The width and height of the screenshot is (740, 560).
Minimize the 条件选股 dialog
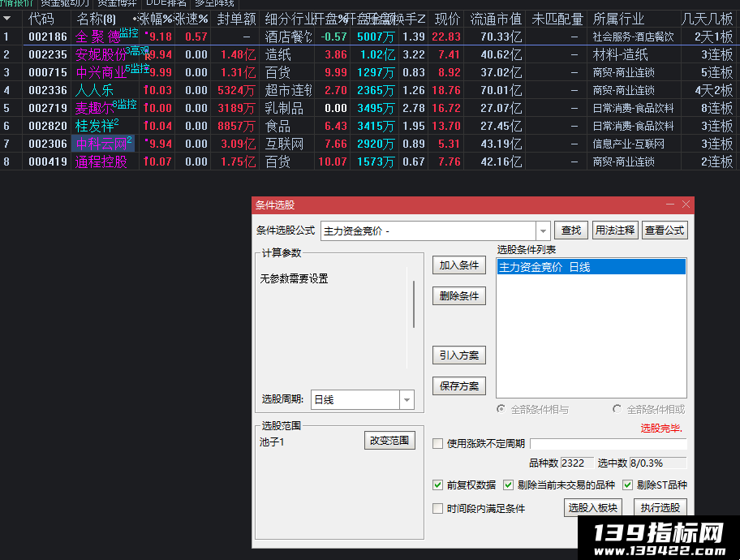(670, 204)
